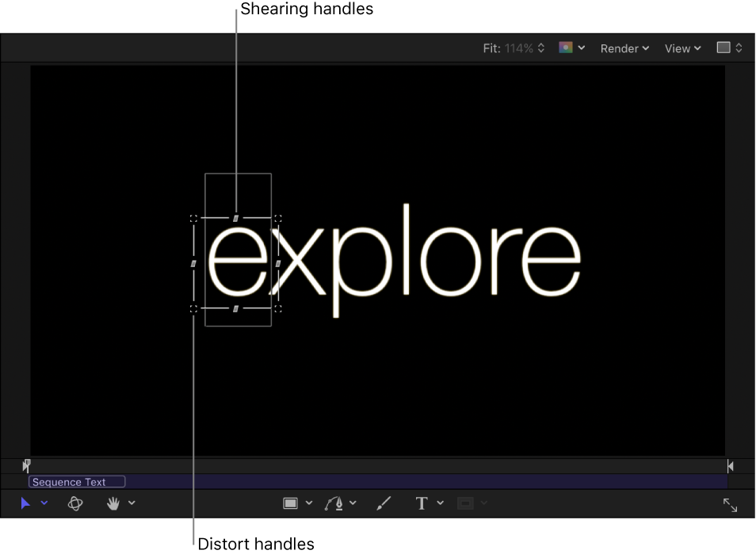Viewport: 756px width, 558px height.
Task: Click the play range start marker
Action: [26, 465]
